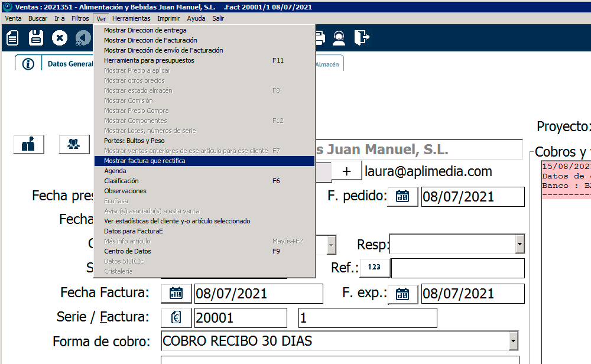Click the euro icon beside Serie / Factura
Viewport: 591px width, 364px height.
point(176,317)
